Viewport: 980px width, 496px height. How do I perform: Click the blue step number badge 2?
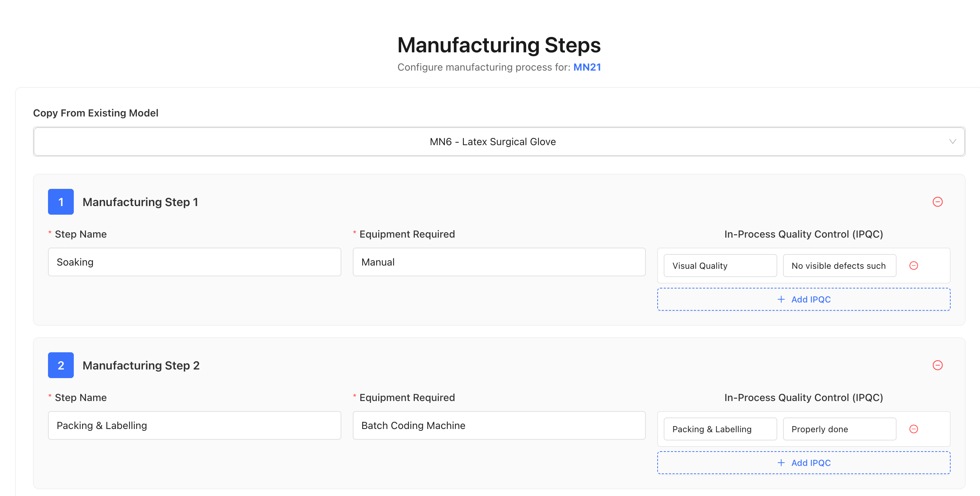click(x=61, y=365)
